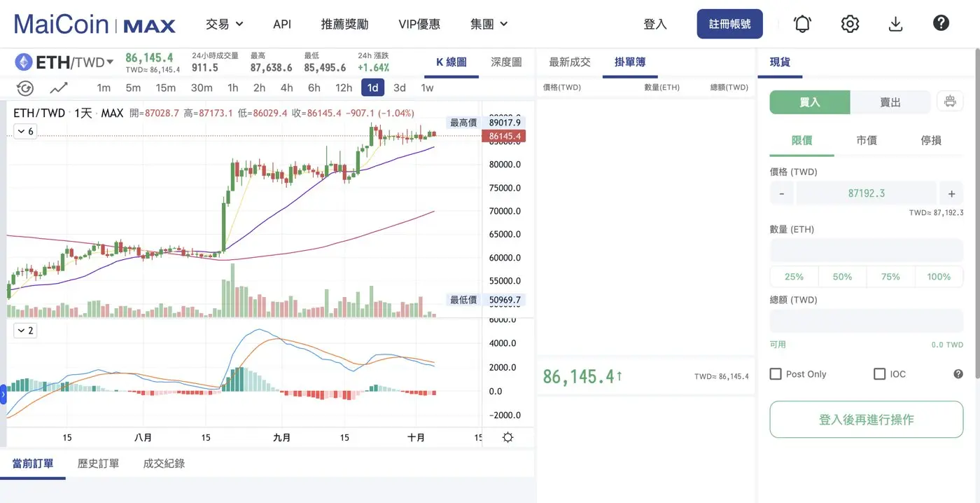
Task: Select the 30m timeframe
Action: 202,88
